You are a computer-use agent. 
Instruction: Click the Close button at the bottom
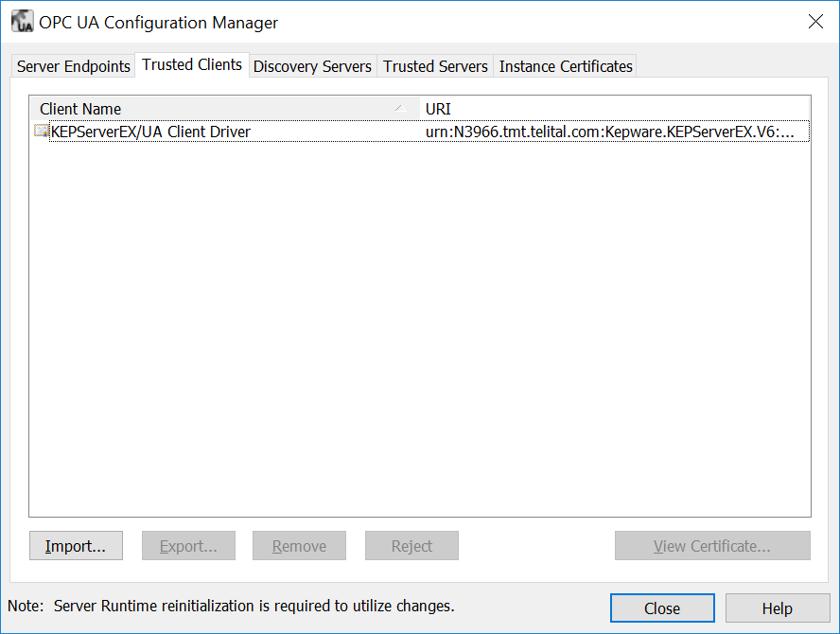661,608
